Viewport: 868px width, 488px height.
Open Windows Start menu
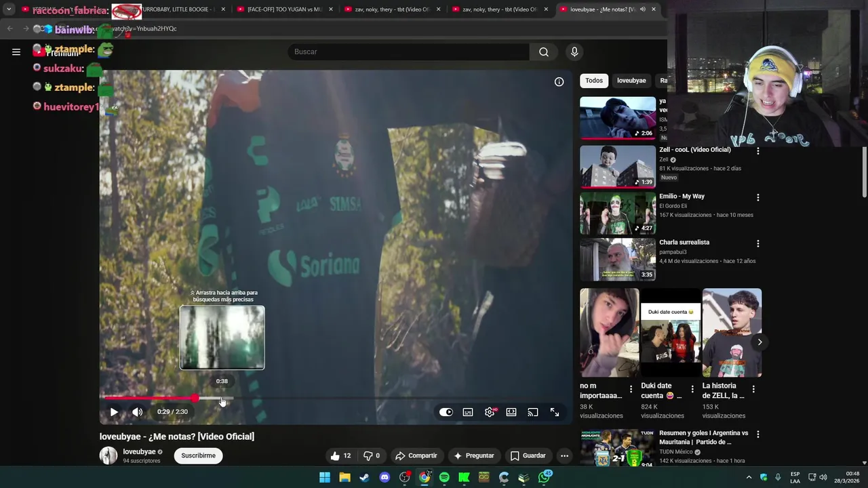(325, 477)
